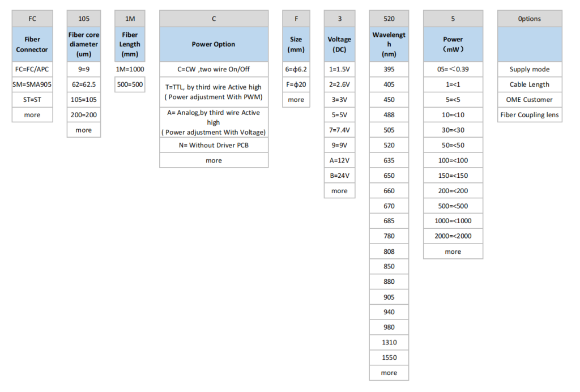Click the OME Customer option

click(x=529, y=100)
